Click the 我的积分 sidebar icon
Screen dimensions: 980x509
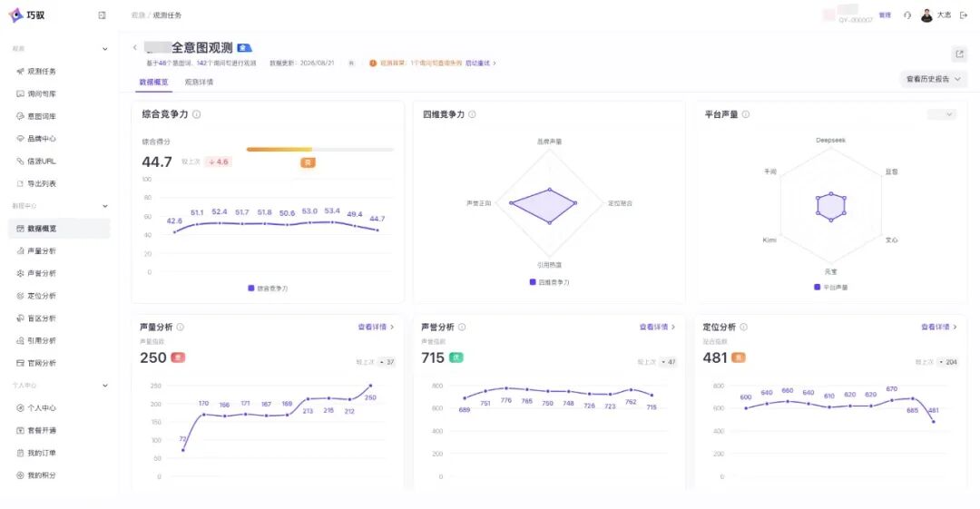(x=20, y=475)
